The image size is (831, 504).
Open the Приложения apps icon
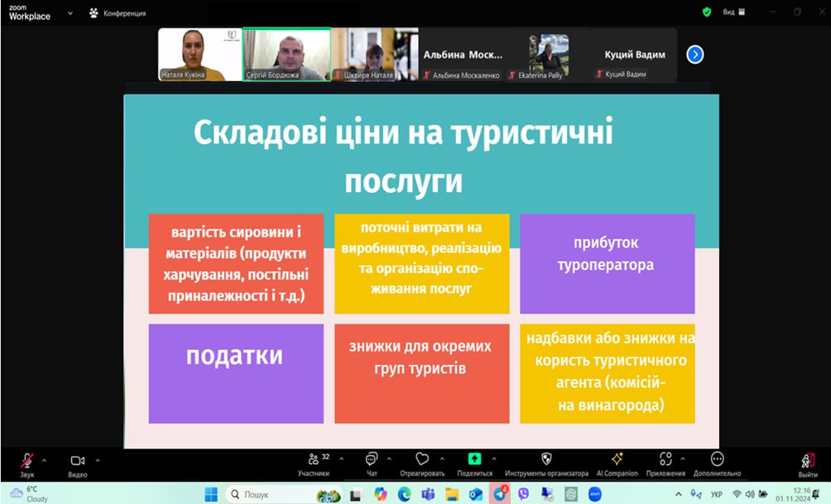click(x=665, y=458)
